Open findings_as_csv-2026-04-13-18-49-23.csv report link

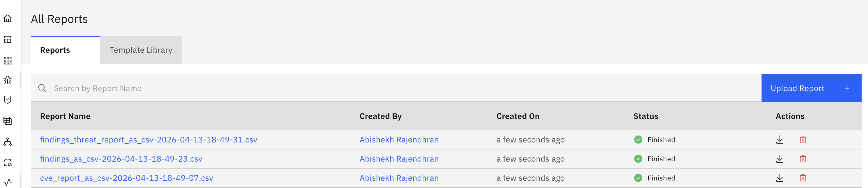pos(121,159)
